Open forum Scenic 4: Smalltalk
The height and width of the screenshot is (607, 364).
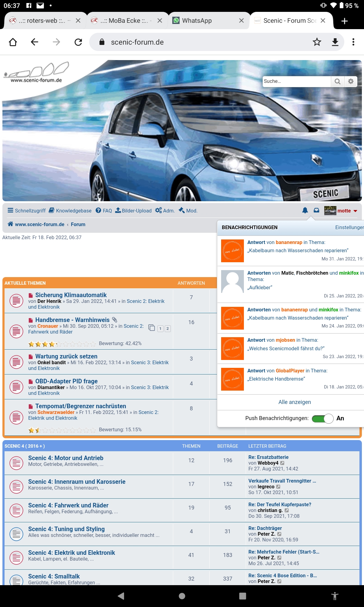coord(54,576)
